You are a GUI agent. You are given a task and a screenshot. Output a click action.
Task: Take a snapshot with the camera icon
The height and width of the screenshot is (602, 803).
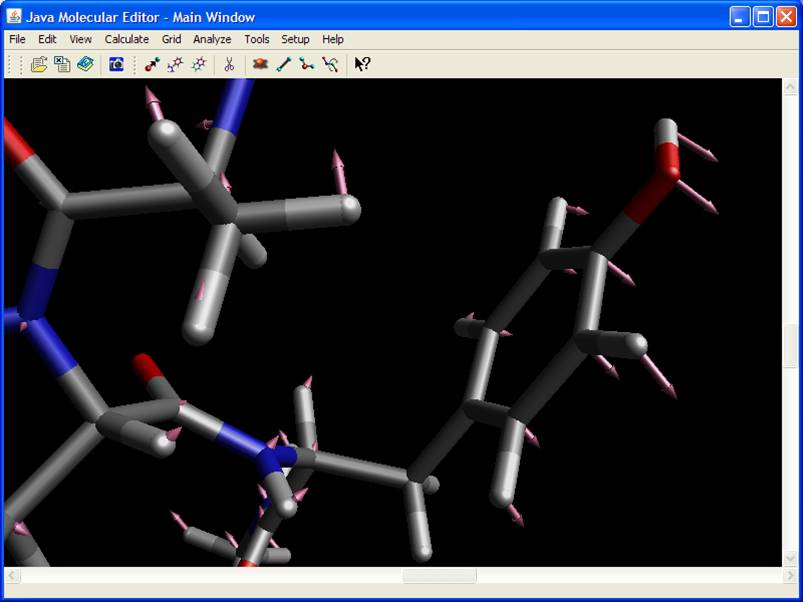116,64
